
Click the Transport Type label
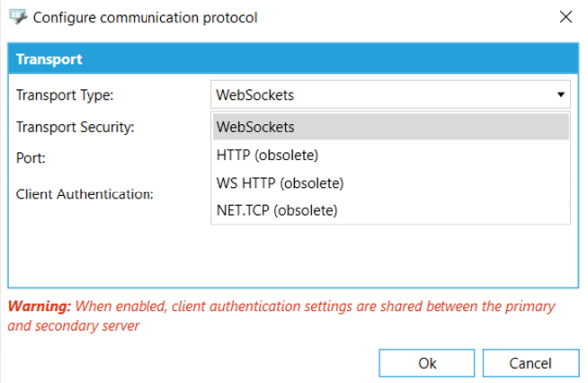[64, 95]
